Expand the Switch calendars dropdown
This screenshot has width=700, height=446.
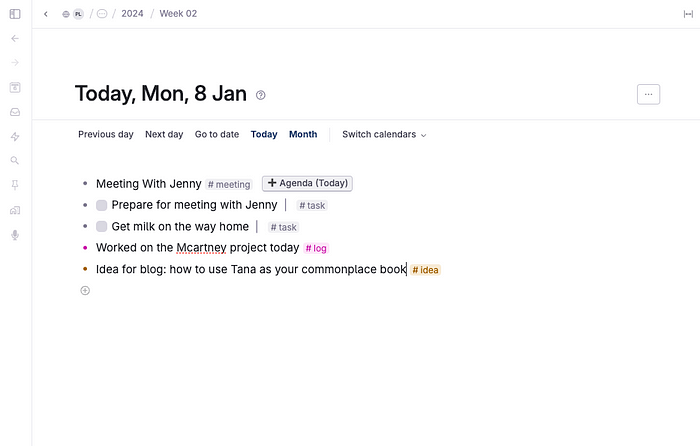coord(384,134)
